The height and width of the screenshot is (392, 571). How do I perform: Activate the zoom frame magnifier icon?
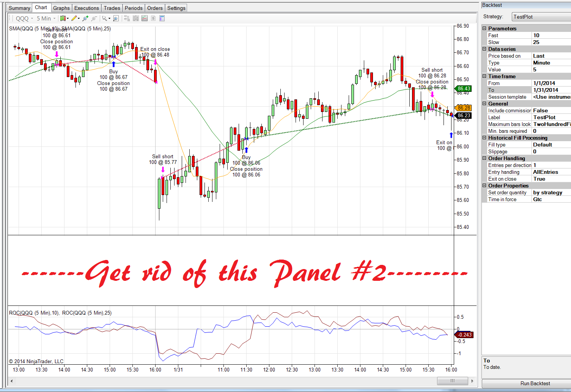pos(116,18)
